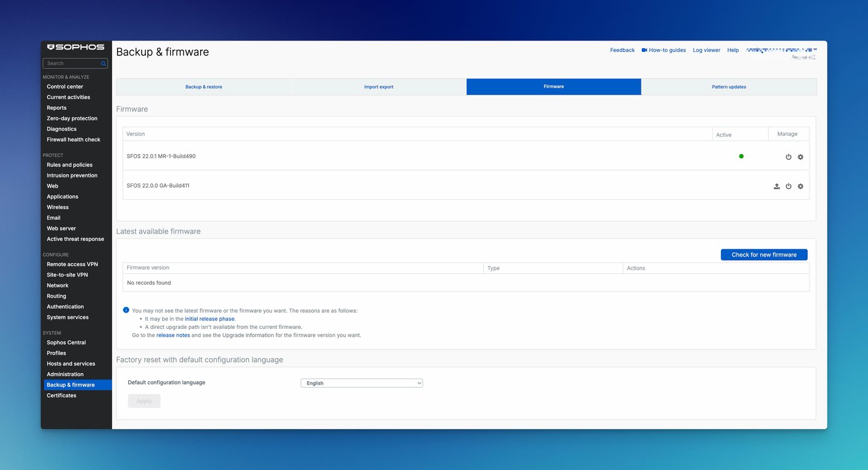Click the SFOS 22.0.0 GA-Build411 version text
The image size is (868, 470).
[158, 186]
